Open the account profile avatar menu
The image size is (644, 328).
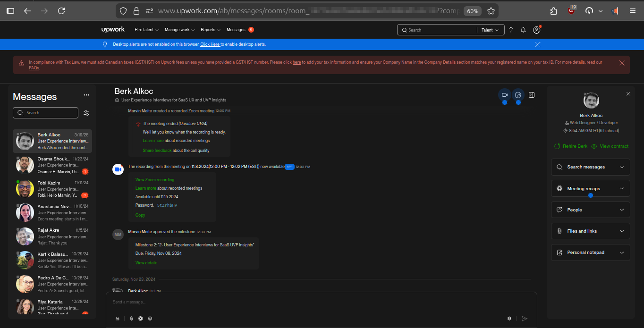[536, 30]
